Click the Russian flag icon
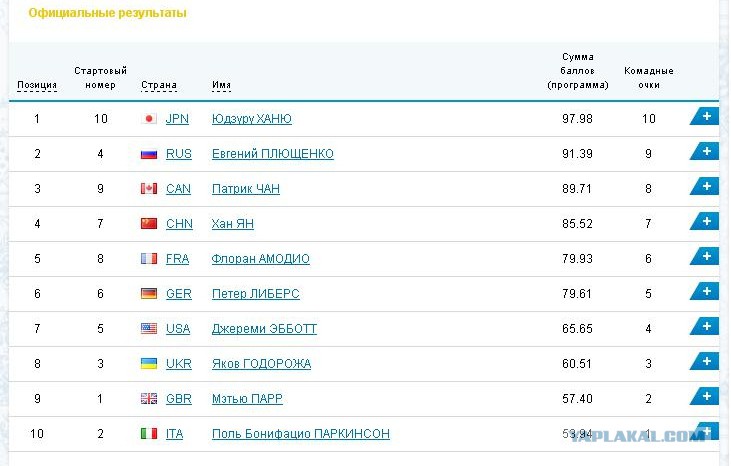731x466 pixels. [x=149, y=154]
